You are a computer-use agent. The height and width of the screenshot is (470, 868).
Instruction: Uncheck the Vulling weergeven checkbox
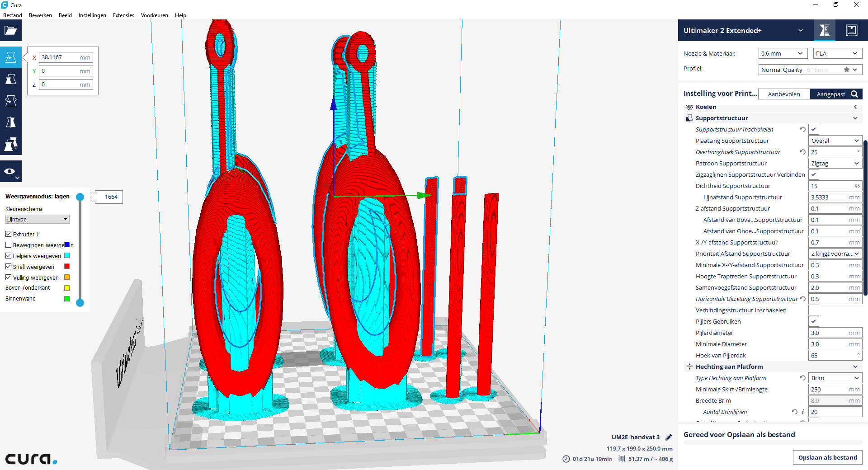pyautogui.click(x=8, y=277)
